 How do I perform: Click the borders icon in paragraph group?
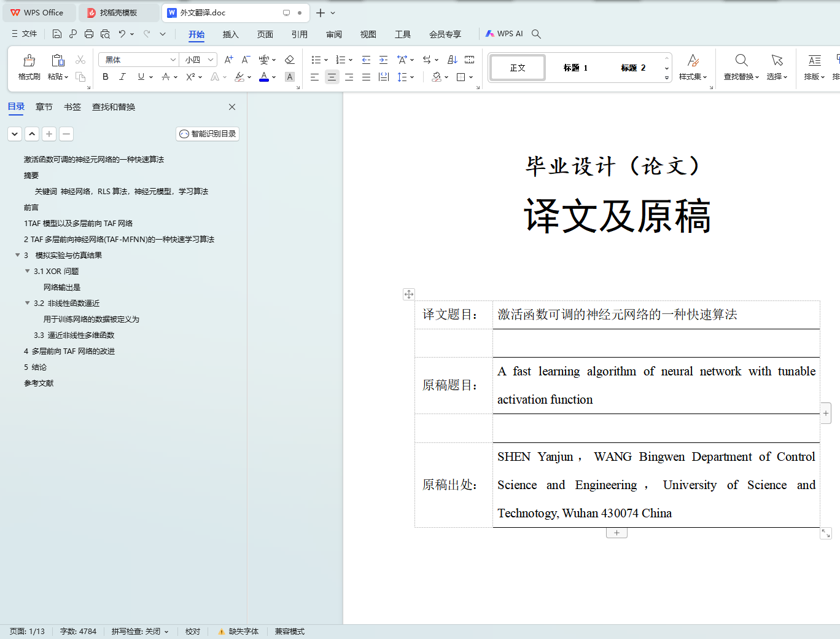click(x=461, y=77)
